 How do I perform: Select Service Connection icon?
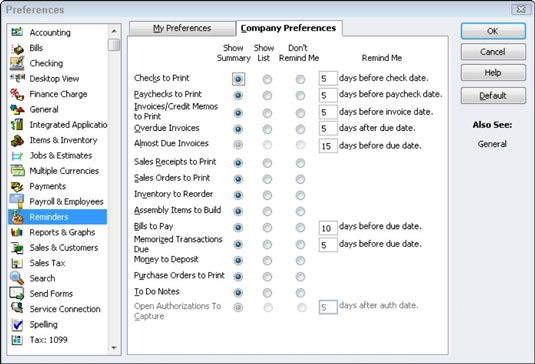pos(17,308)
